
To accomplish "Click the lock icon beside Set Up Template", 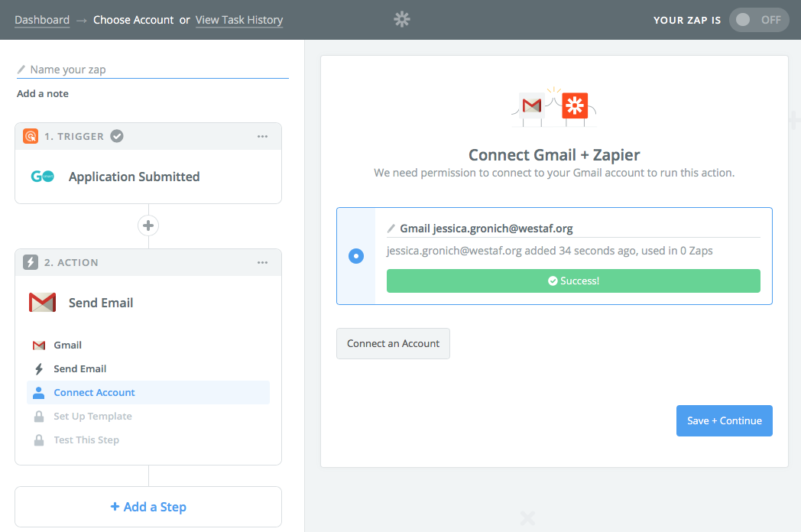I will coord(39,417).
